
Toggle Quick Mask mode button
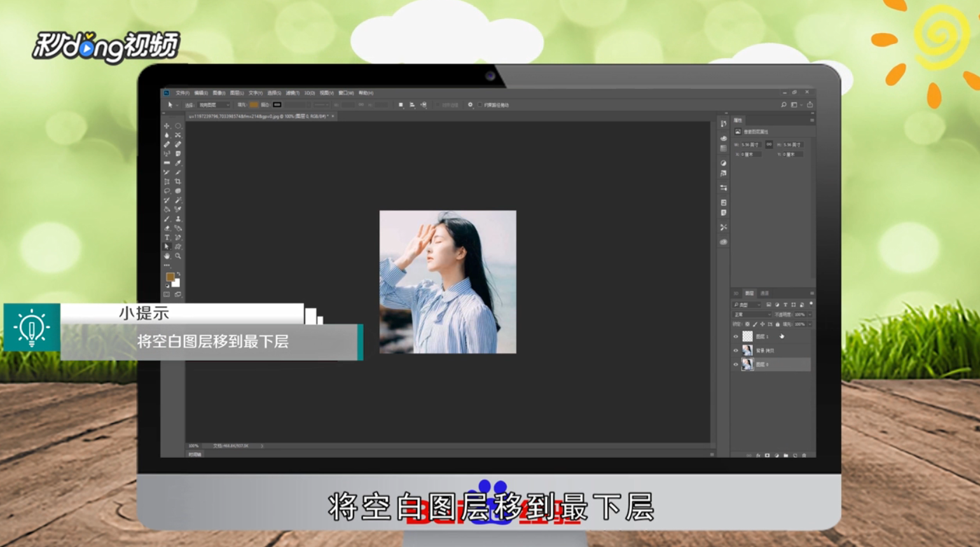(166, 294)
